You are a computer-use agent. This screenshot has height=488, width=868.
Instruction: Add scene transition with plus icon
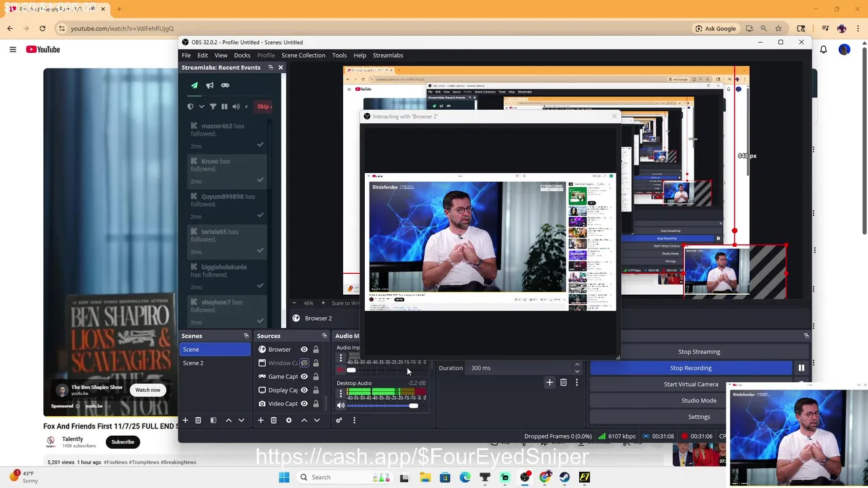pos(549,382)
